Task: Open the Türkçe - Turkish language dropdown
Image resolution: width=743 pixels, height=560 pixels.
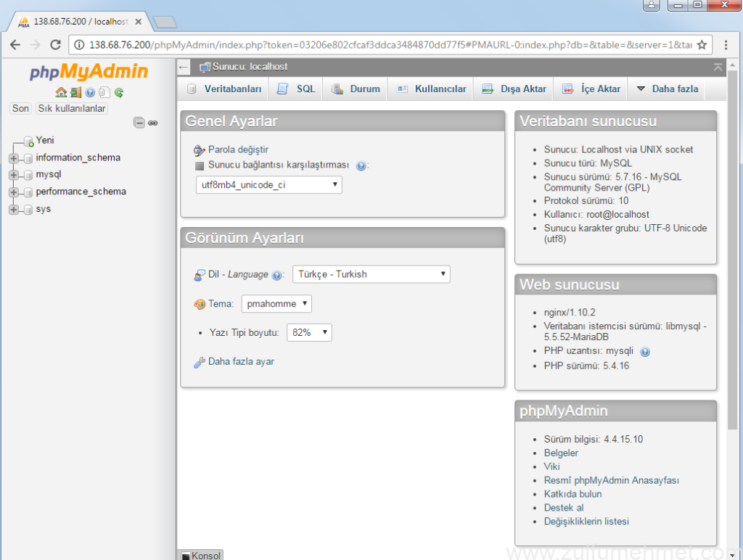Action: coord(371,274)
